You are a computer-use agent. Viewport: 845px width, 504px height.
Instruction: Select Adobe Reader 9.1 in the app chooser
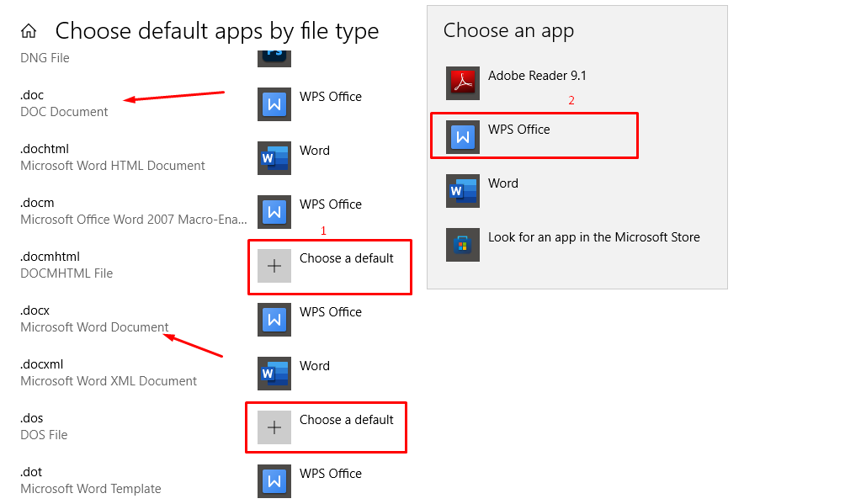[537, 76]
